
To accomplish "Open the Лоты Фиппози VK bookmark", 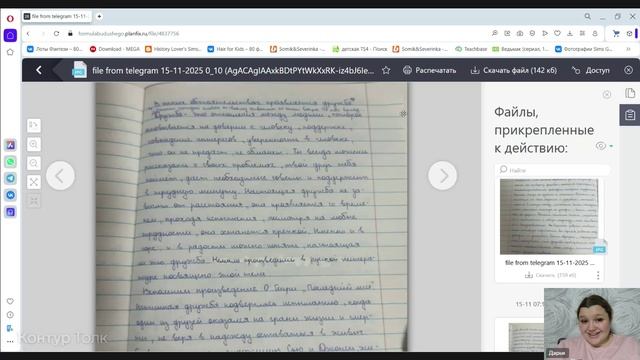I will (54, 49).
